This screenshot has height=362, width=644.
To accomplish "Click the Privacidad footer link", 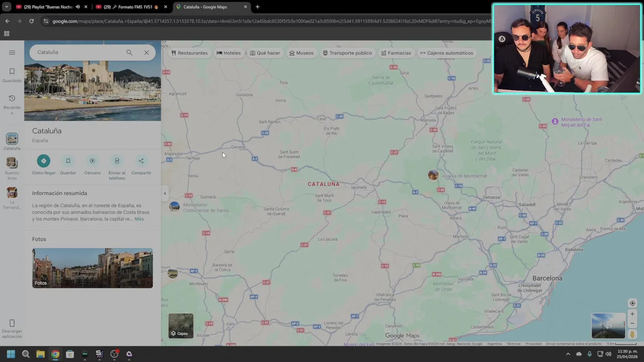I will tap(533, 344).
